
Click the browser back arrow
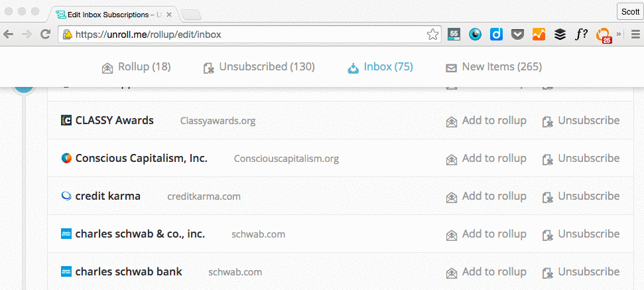(8, 35)
